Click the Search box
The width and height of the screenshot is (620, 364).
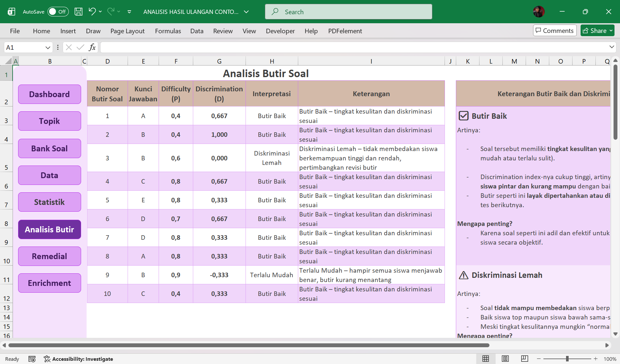click(x=348, y=12)
